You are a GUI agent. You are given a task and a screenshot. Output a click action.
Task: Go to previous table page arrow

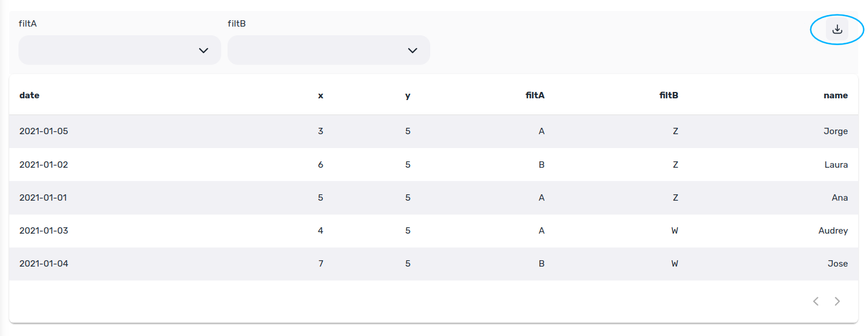point(815,301)
